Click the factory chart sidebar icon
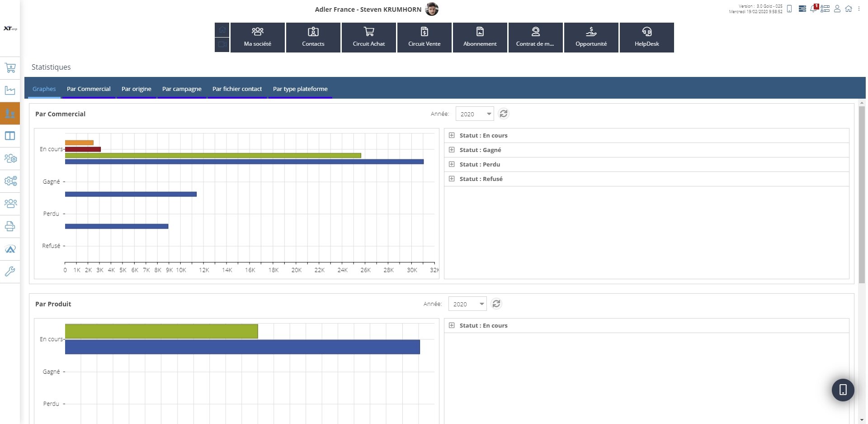Viewport: 868px width, 424px height. click(10, 91)
